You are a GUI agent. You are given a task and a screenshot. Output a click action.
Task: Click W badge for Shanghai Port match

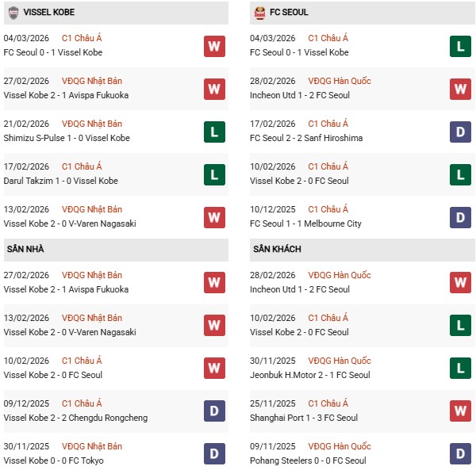tap(460, 411)
